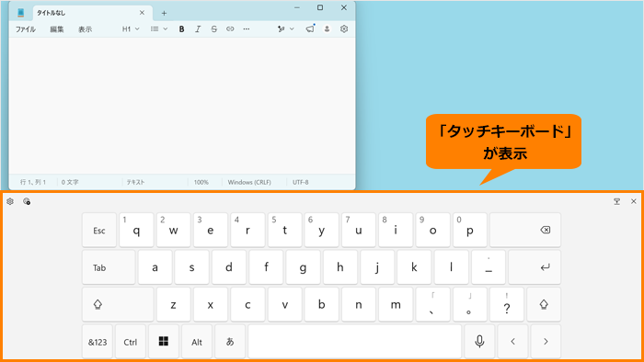Viewport: 644px width, 362px height.
Task: Click the strikethrough formatting icon
Action: pos(214,29)
